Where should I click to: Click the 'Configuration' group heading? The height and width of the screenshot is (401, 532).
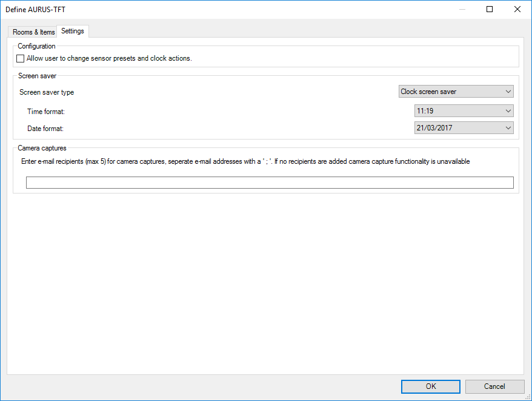coord(36,46)
